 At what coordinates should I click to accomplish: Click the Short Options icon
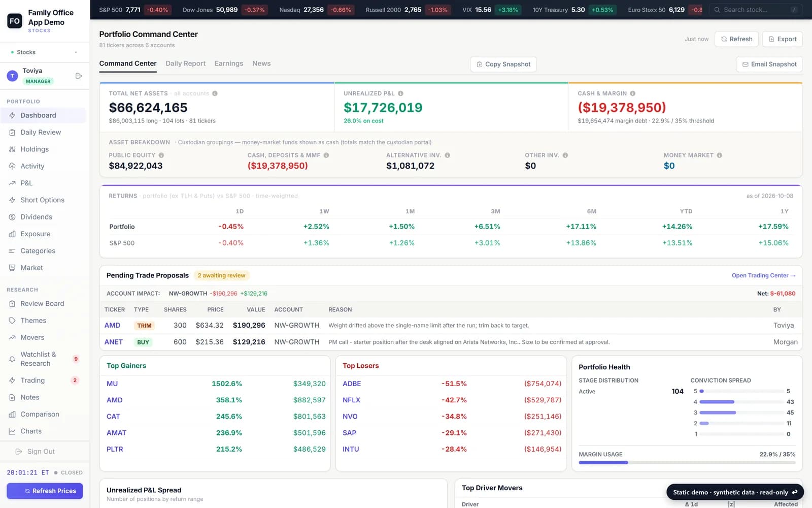[12, 200]
